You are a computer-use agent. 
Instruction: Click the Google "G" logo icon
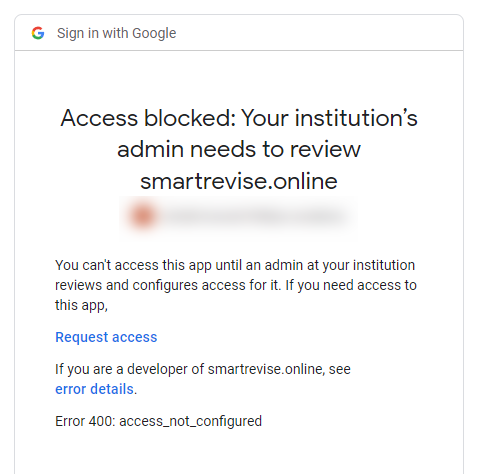(x=38, y=33)
